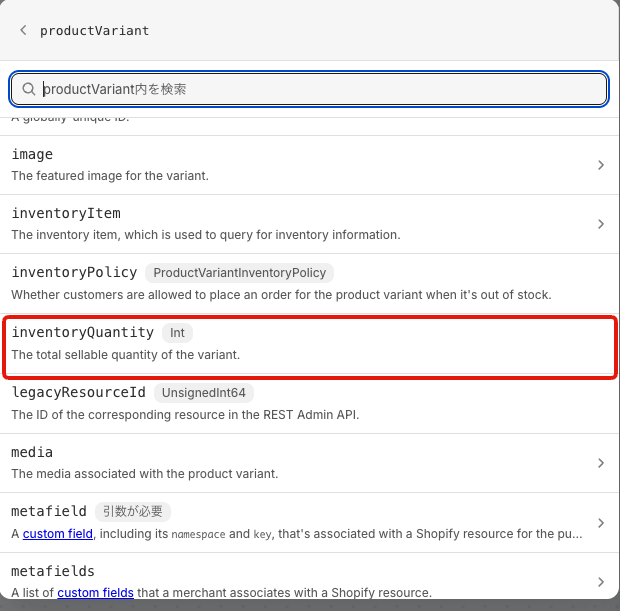Select the legacyResourceId field

pos(78,392)
